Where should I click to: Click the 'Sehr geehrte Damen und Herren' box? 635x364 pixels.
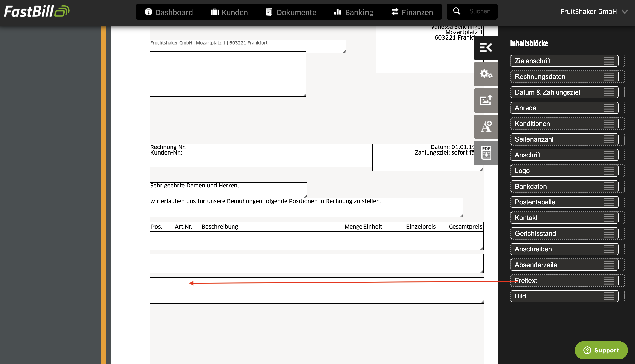(x=228, y=190)
